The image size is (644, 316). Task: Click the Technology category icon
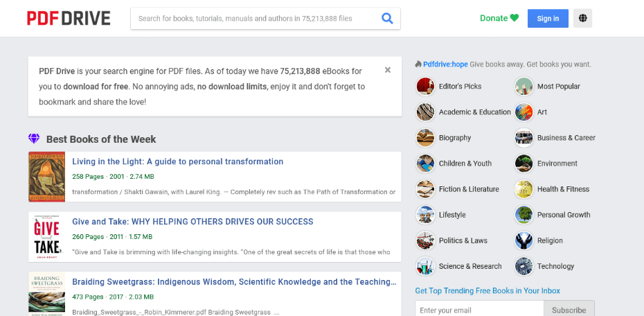coord(524,266)
